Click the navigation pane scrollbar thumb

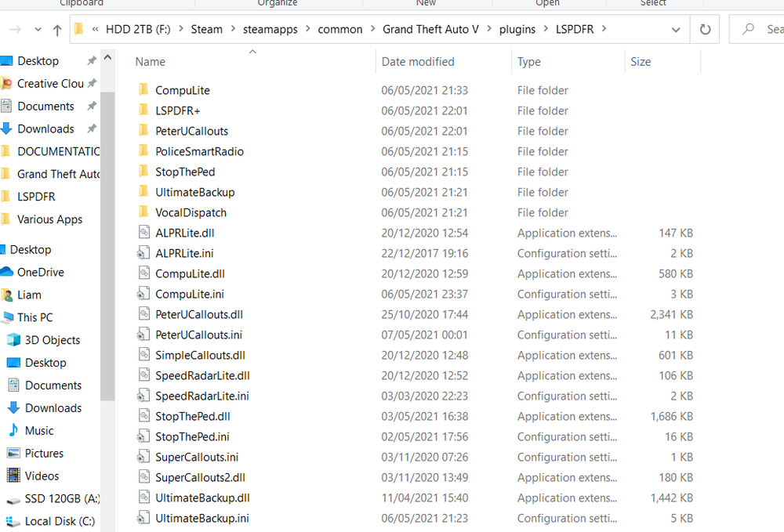point(107,246)
